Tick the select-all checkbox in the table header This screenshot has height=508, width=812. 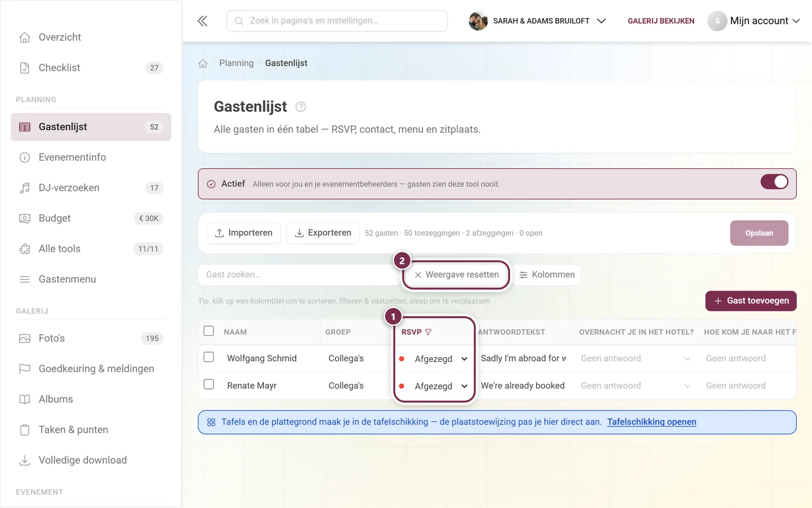(x=209, y=331)
